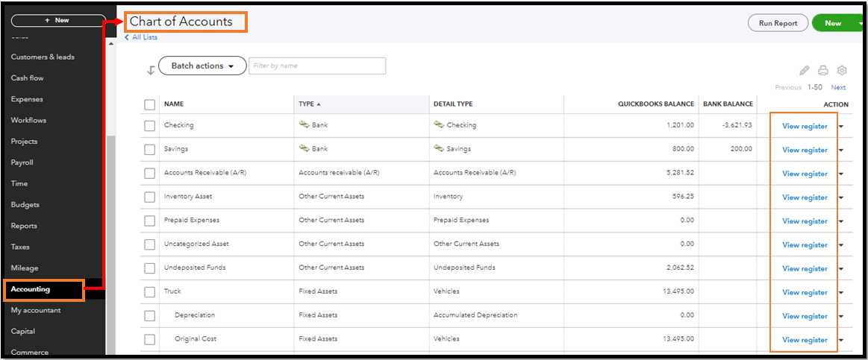Open Projects in sidebar
Screen dimensions: 868x360
[24, 142]
